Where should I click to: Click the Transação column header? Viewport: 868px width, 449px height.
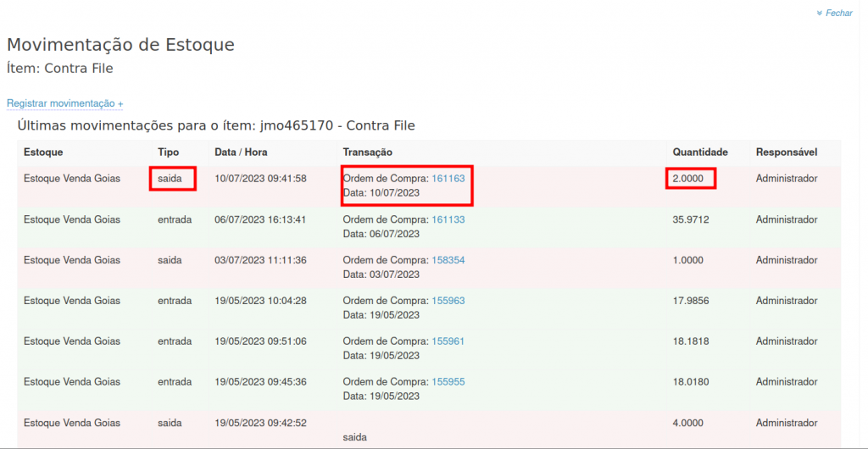367,152
